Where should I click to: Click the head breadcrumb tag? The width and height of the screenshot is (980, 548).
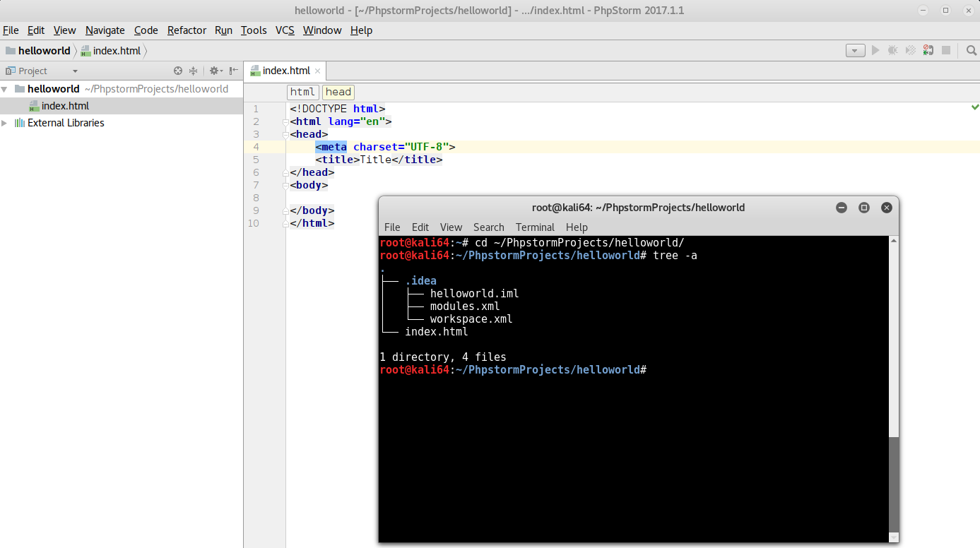click(x=338, y=92)
